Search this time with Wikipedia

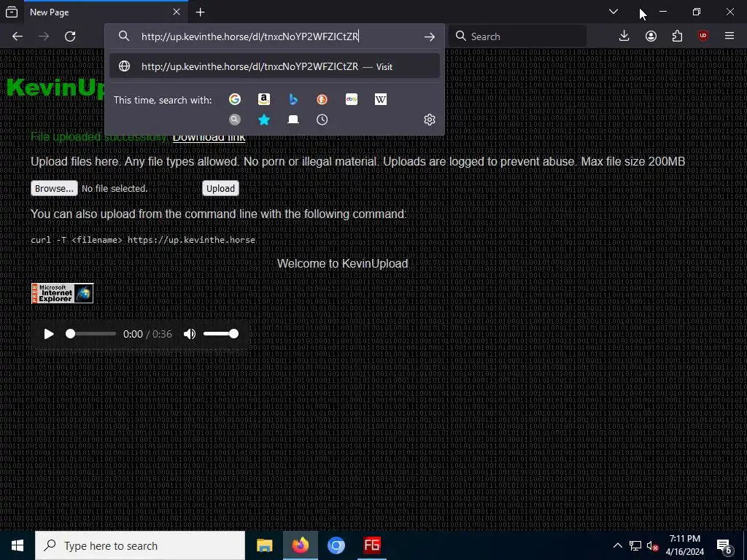click(x=381, y=99)
